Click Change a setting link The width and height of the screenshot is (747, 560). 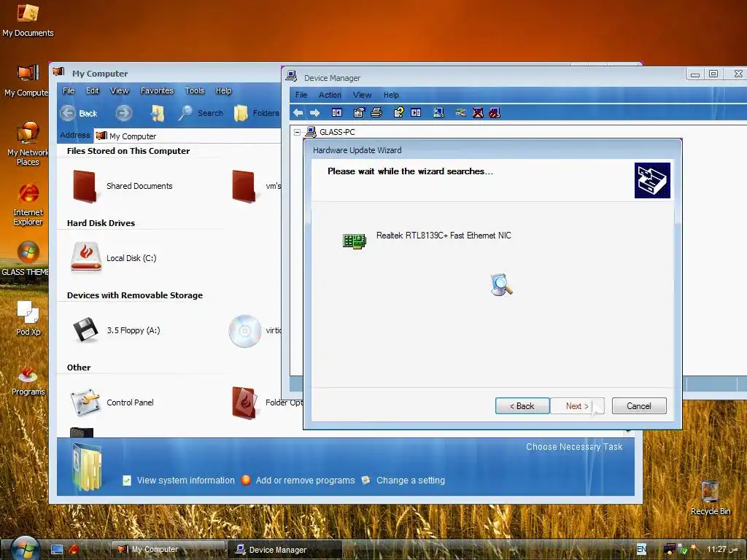403,480
